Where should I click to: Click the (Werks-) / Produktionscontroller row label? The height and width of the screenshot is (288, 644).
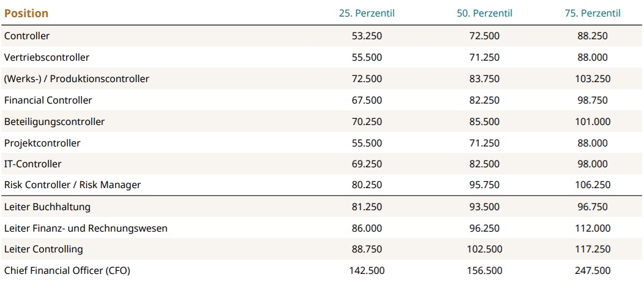[77, 79]
